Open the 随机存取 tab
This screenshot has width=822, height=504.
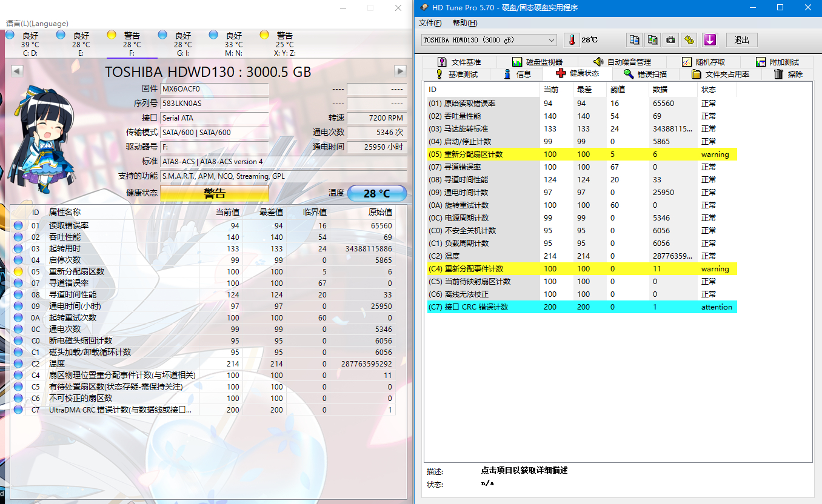tap(703, 62)
